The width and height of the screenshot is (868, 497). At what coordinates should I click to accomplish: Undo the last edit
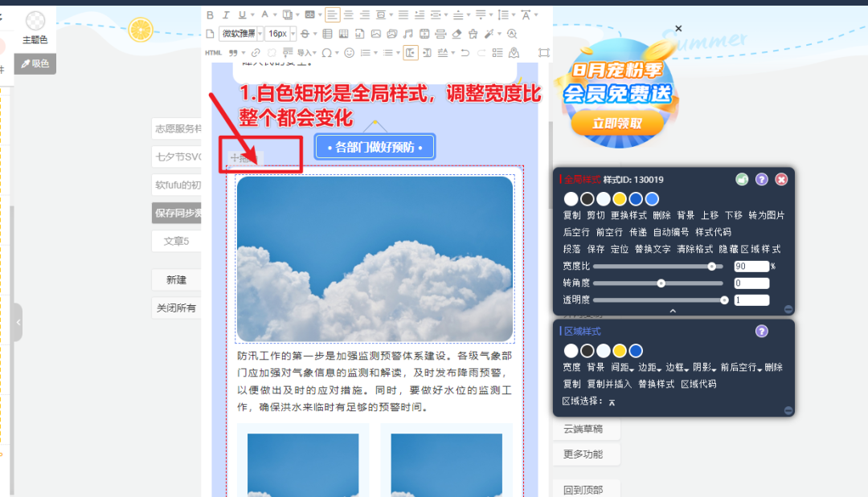coord(465,53)
